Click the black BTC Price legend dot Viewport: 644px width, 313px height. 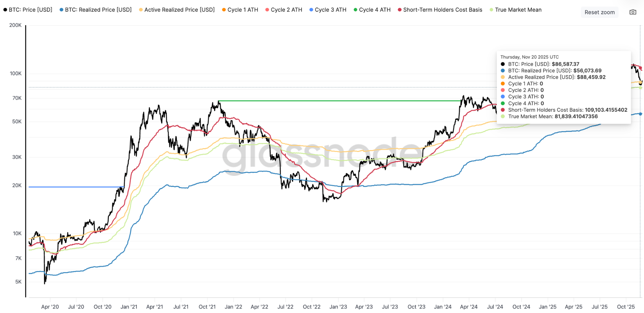click(x=5, y=10)
